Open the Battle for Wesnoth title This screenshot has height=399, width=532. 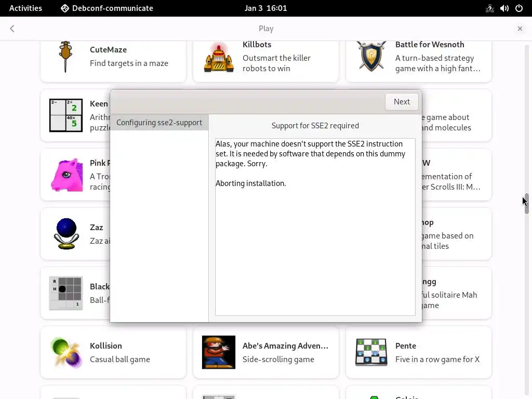pos(430,45)
